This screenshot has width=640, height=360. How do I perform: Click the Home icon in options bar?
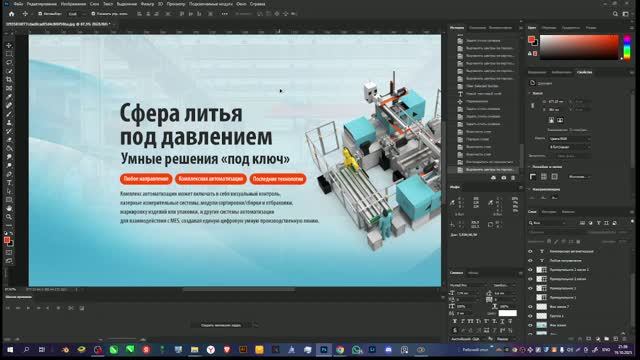11,14
